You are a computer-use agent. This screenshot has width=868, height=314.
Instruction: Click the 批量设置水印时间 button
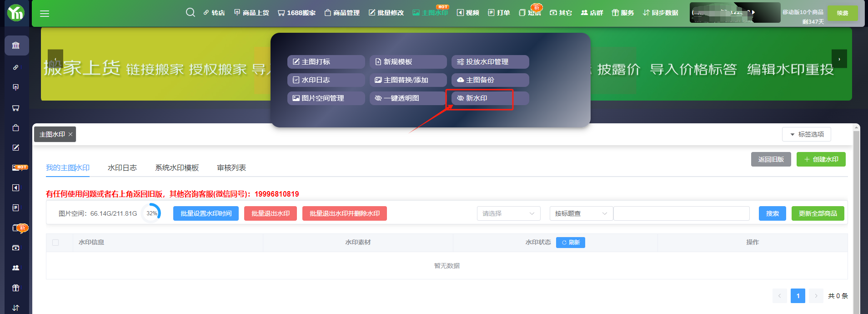point(206,213)
